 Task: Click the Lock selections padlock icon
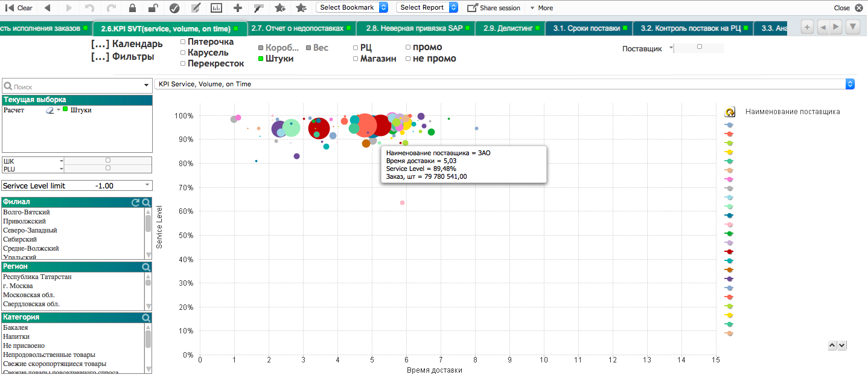coord(132,8)
